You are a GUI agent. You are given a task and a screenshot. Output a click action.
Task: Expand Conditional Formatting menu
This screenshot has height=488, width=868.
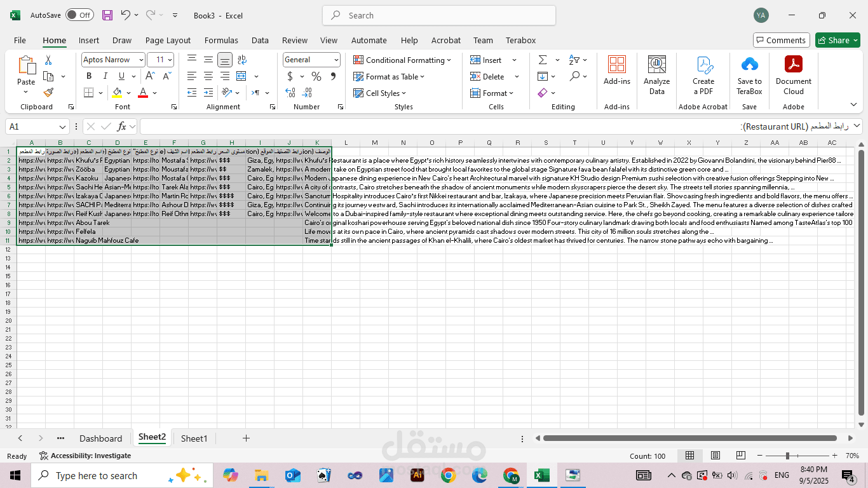pos(402,60)
